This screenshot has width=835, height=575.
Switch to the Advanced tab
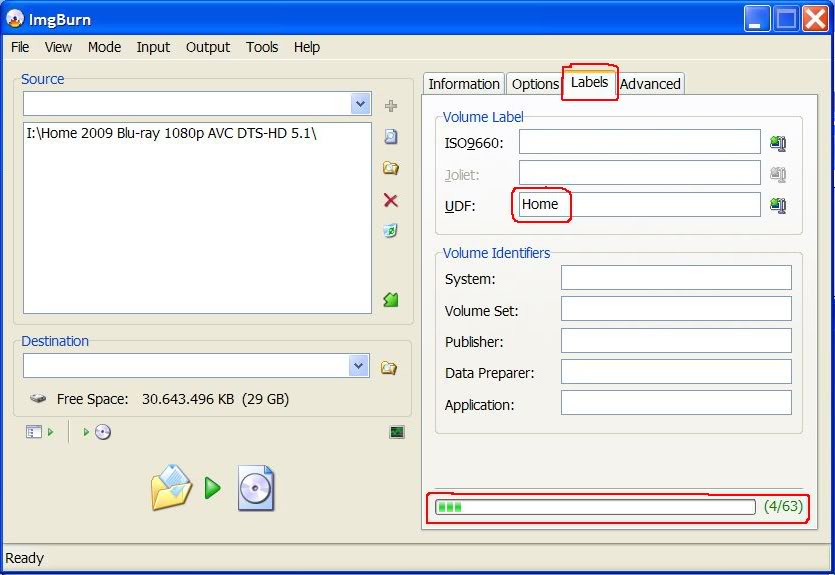pos(650,84)
